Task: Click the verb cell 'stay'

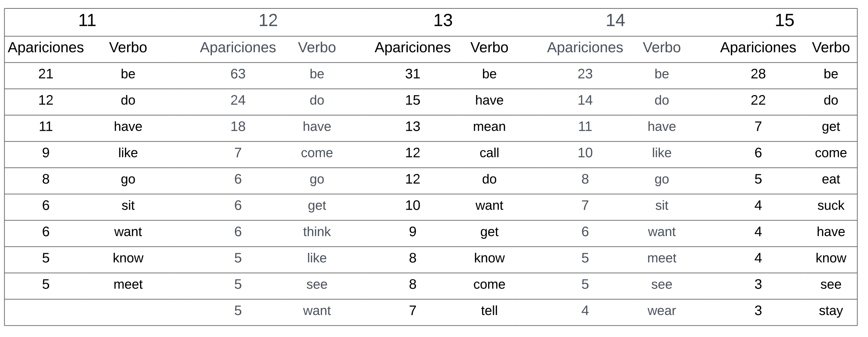Action: 831,311
